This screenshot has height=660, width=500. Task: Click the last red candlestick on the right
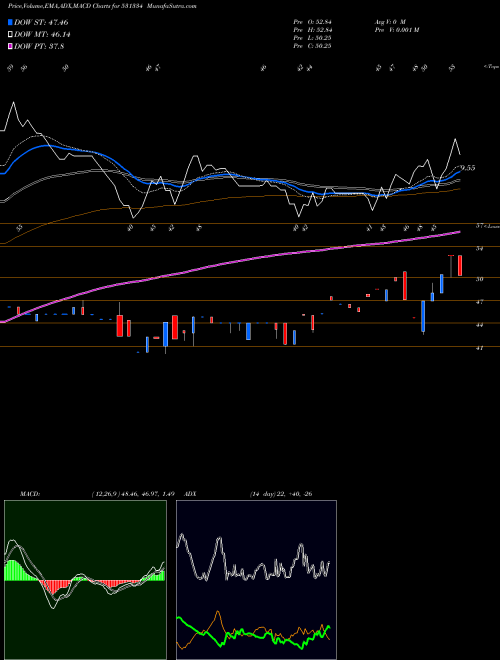pyautogui.click(x=460, y=266)
